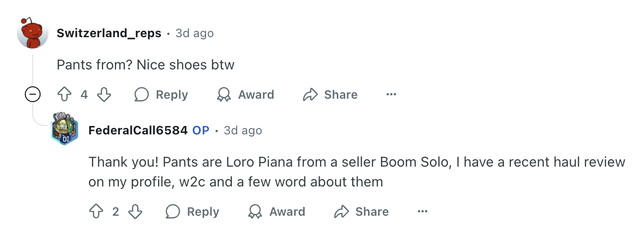Upvote FederalCall6584's reply
Screen dimensions: 644x243
[96, 212]
